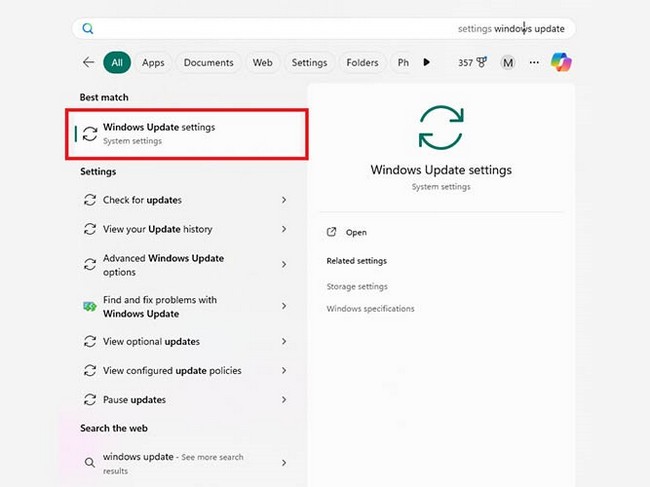The width and height of the screenshot is (650, 487).
Task: Click the large green sync icon in preview pane
Action: (x=441, y=127)
